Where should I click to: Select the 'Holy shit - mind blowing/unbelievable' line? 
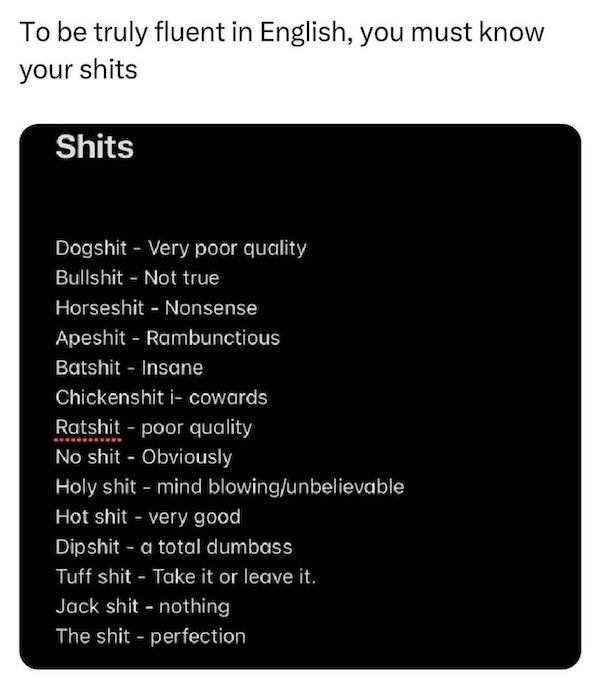[x=230, y=487]
